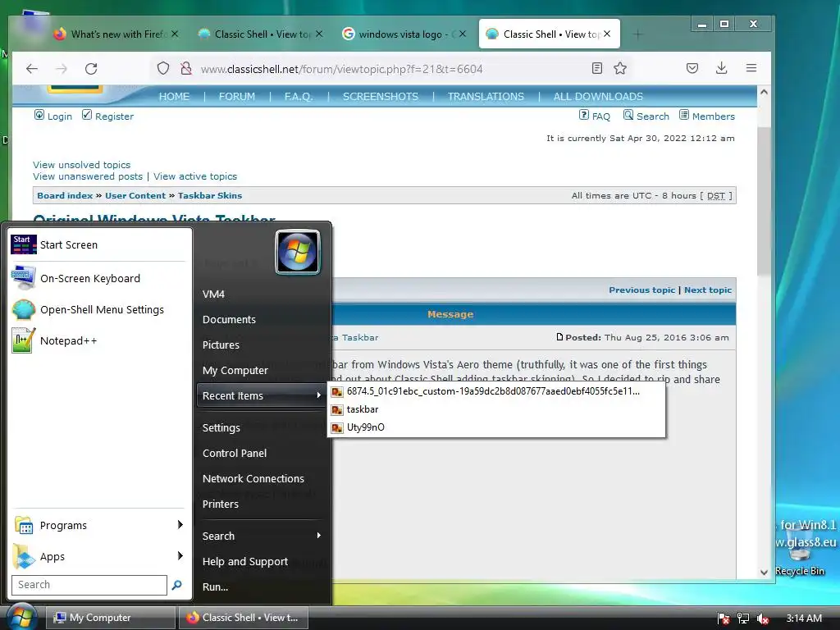The image size is (840, 630).
Task: Open Network Connections from the start menu
Action: pyautogui.click(x=262, y=478)
